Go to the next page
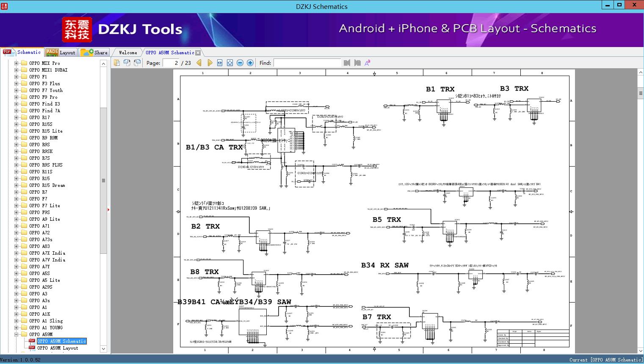Screen dimensions: 644x364 [210, 63]
